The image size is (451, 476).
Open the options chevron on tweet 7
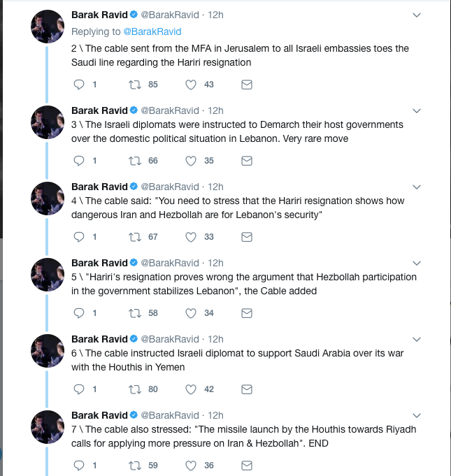coord(417,416)
